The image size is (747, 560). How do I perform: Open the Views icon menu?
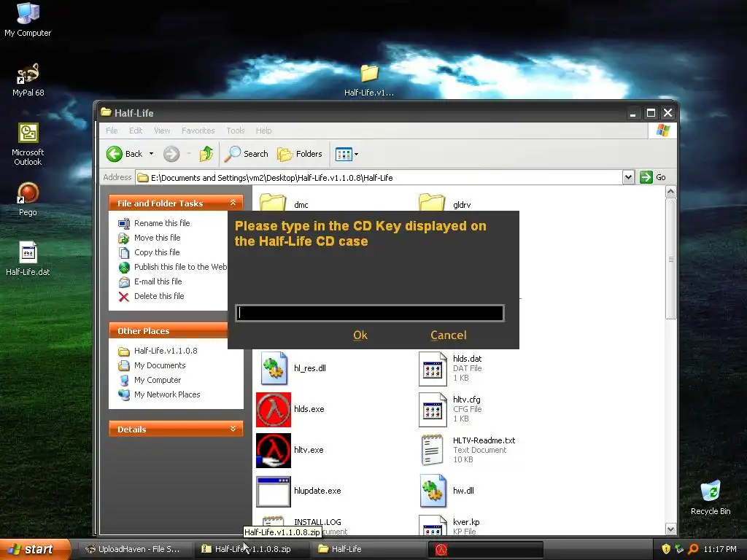(347, 154)
